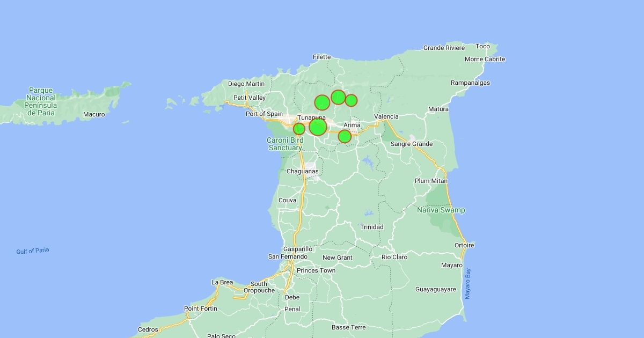
Task: Select the Caroni Bird Sanctuary label
Action: tap(285, 144)
